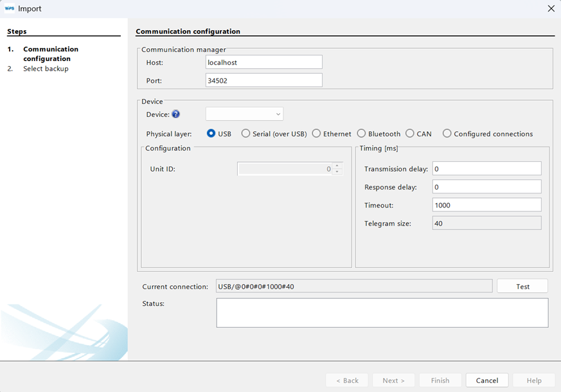Click the Status text area

click(x=381, y=312)
